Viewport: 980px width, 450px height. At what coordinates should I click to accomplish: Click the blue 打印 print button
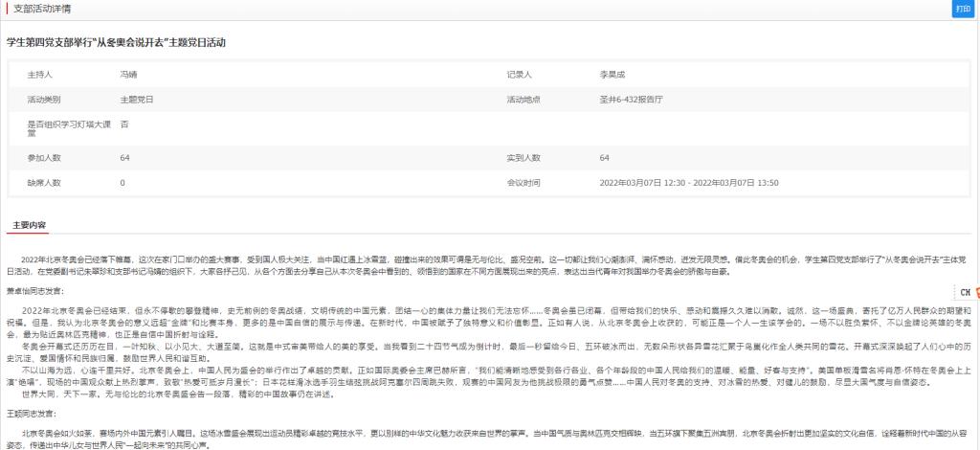[x=961, y=9]
